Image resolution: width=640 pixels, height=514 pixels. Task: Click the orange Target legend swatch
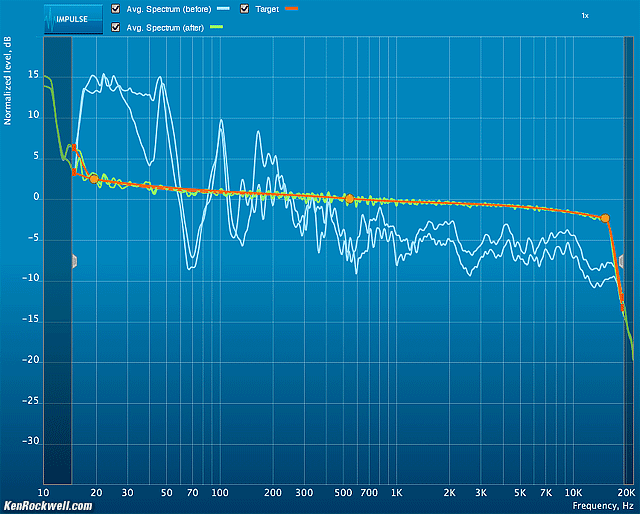(291, 9)
